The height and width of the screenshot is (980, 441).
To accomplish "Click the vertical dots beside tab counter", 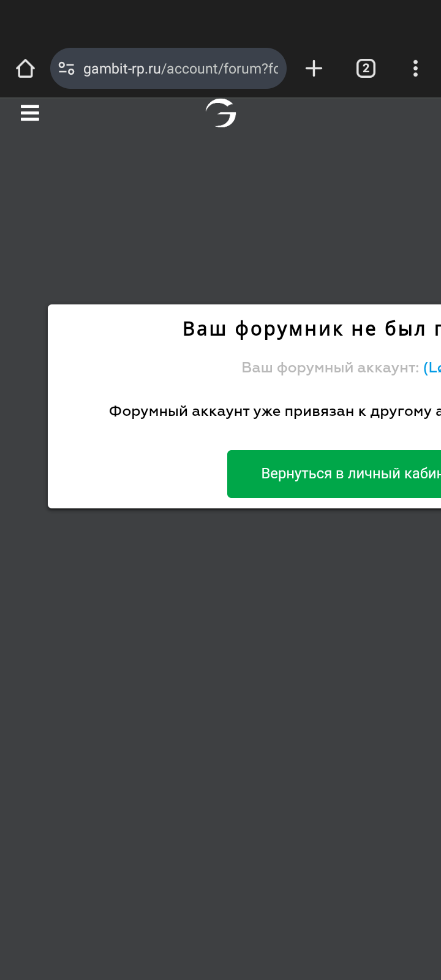I will pos(415,69).
